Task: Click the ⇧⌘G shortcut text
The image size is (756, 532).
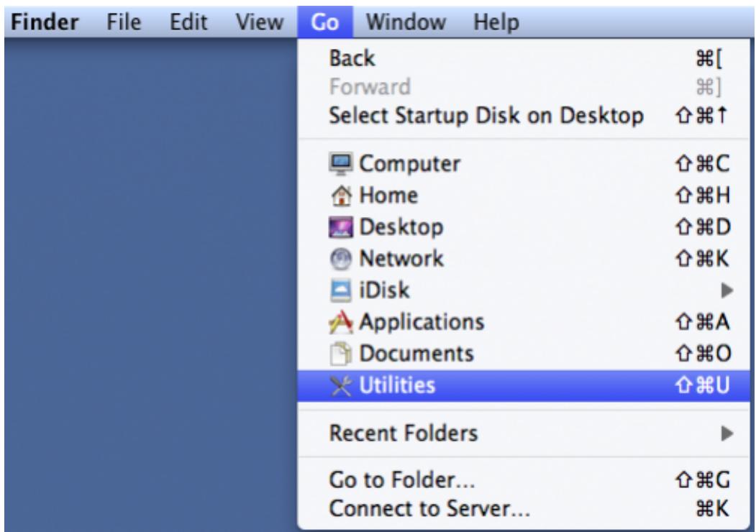Action: (x=703, y=480)
